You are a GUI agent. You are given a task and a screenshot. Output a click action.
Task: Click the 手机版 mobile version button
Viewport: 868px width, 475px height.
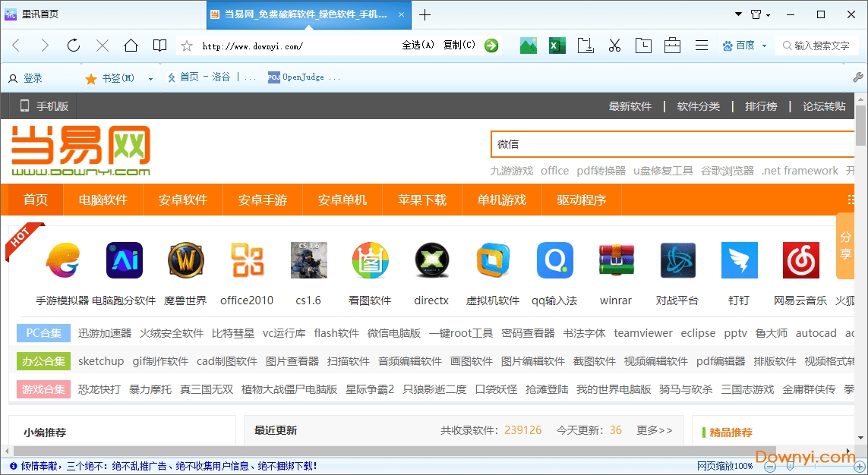[x=44, y=106]
